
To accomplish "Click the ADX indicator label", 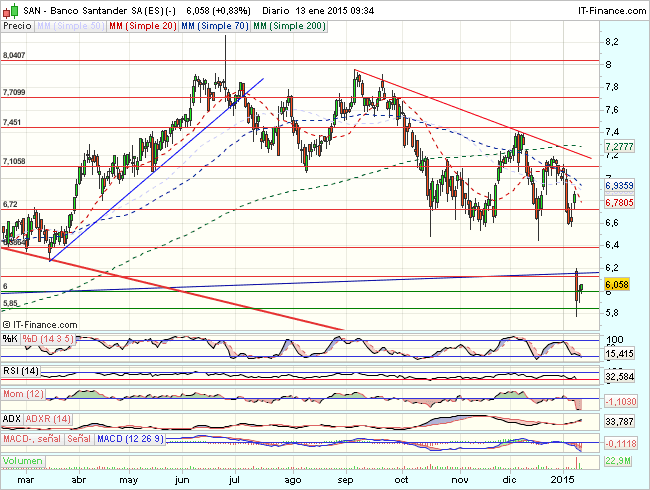I will [12, 419].
